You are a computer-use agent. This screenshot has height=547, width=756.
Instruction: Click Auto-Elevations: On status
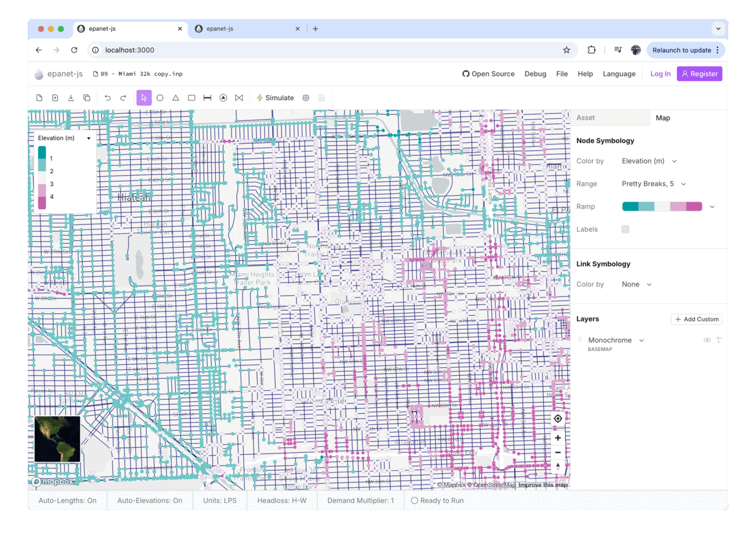click(150, 501)
